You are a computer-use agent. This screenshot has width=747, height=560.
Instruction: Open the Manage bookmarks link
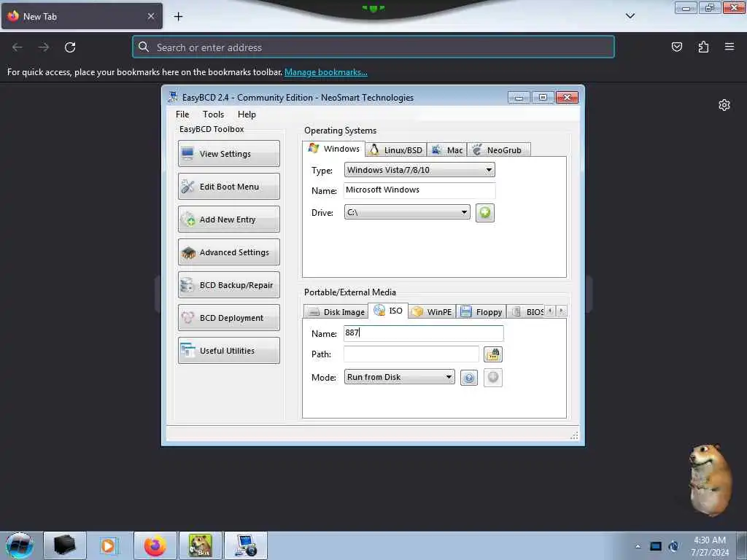pos(326,72)
